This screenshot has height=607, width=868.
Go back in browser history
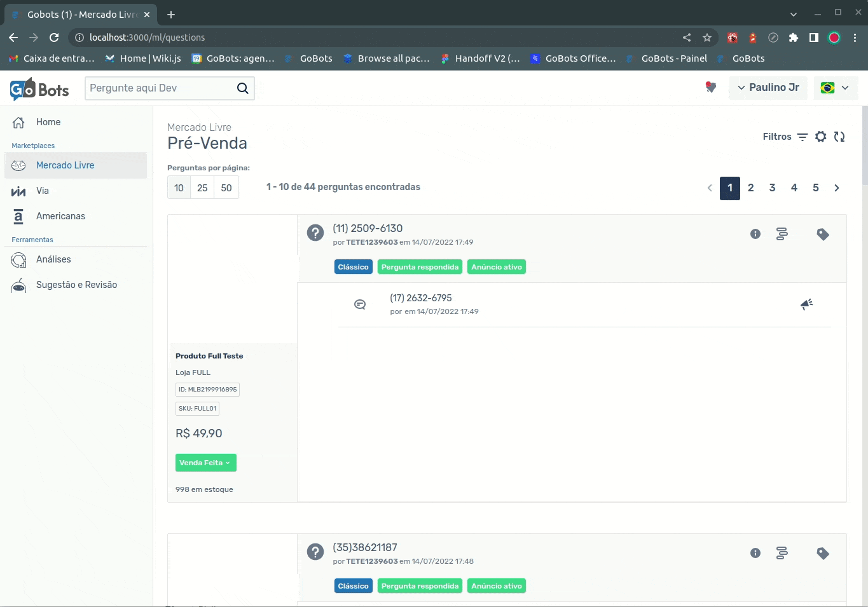click(x=13, y=38)
